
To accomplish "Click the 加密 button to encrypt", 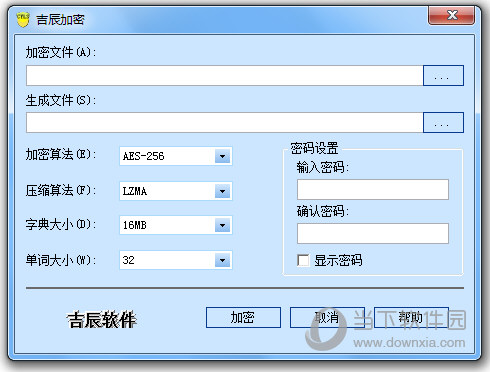I will coord(243,317).
